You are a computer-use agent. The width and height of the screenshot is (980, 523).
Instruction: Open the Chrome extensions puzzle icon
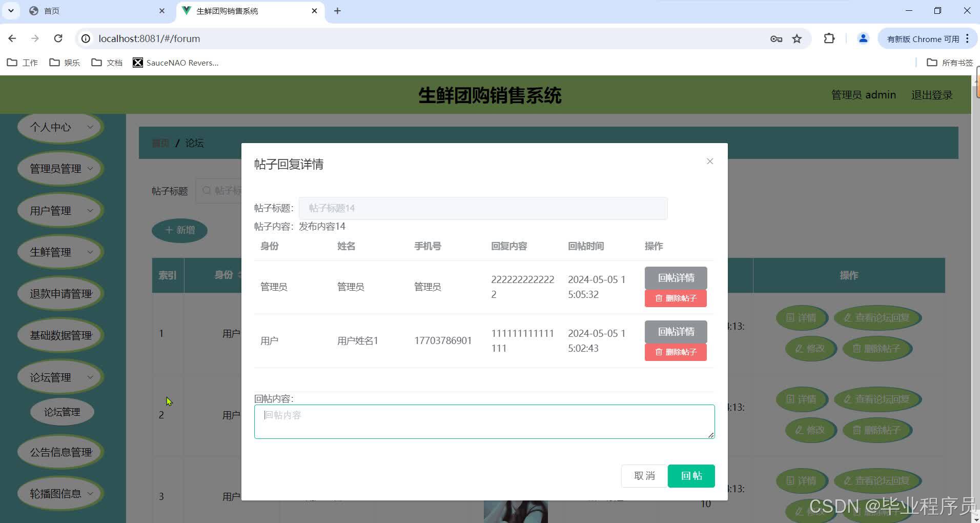(829, 38)
